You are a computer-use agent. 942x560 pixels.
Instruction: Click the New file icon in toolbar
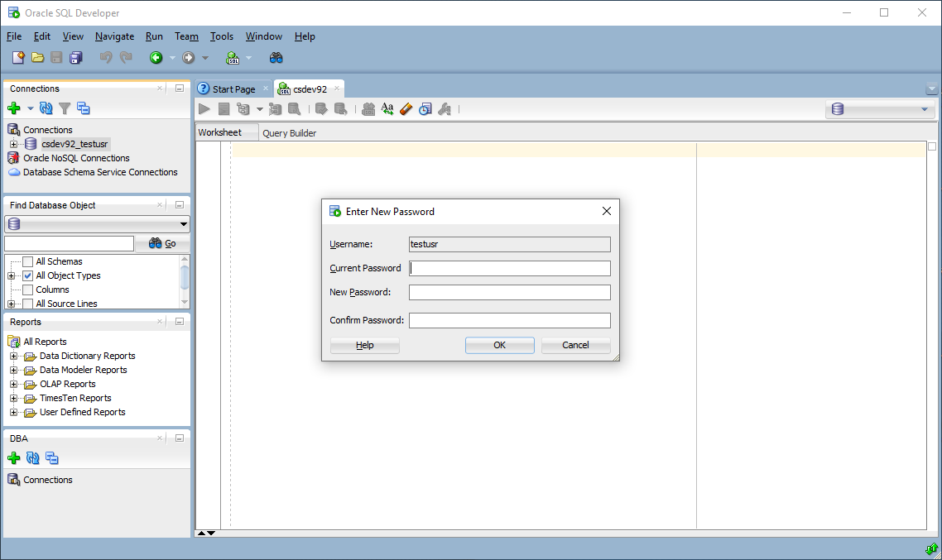click(x=18, y=58)
